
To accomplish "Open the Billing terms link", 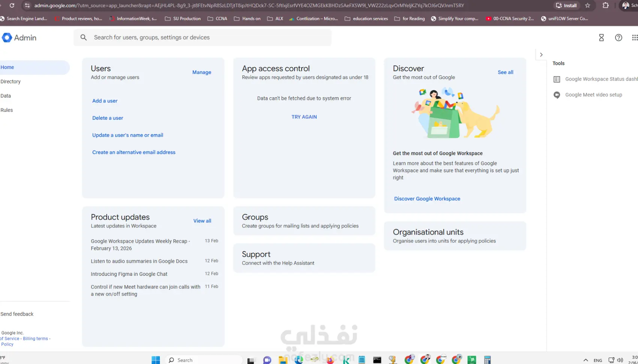I will point(35,338).
